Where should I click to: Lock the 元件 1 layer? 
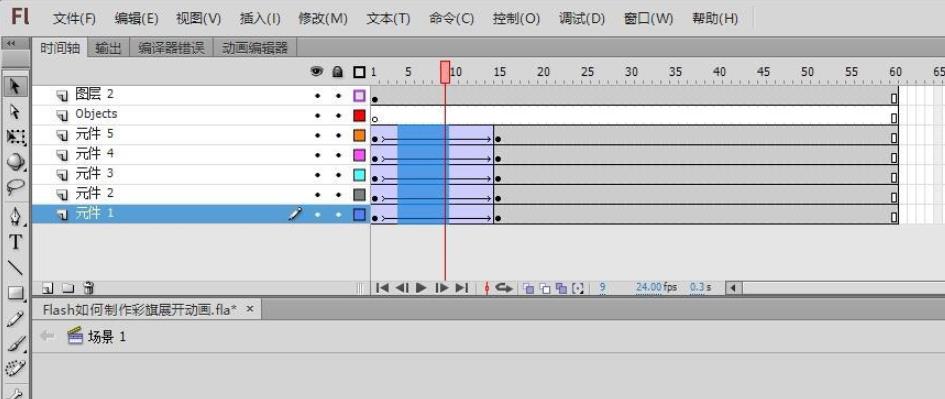click(338, 214)
